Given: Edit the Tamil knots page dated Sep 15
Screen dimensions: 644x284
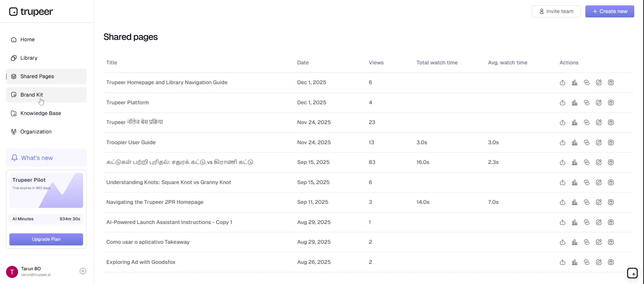Looking at the screenshot, I should [x=599, y=162].
